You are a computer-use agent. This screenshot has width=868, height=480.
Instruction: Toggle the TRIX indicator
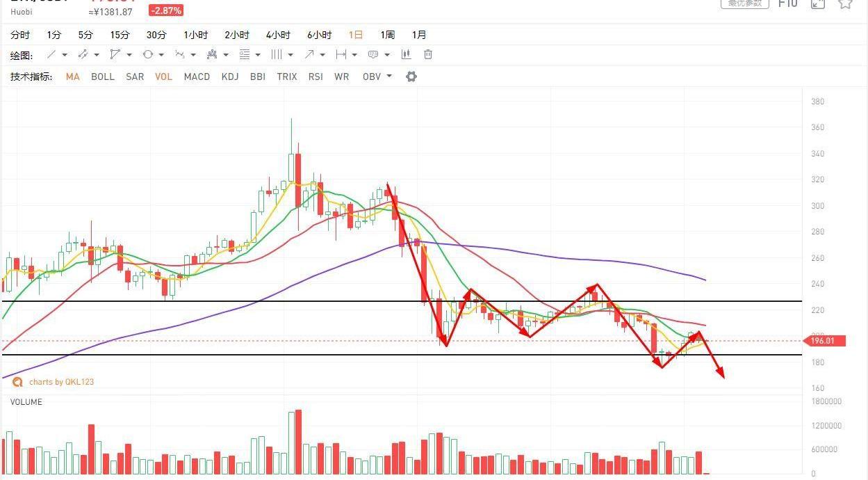(x=287, y=77)
